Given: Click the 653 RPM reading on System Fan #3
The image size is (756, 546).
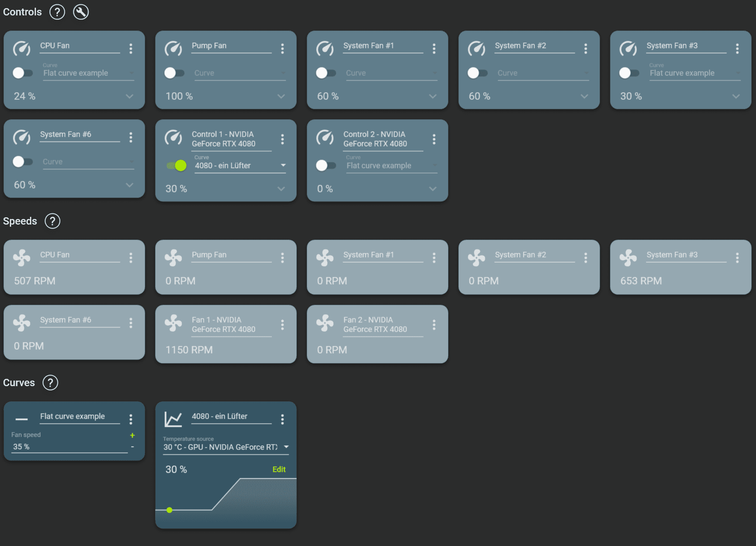Looking at the screenshot, I should coord(641,281).
